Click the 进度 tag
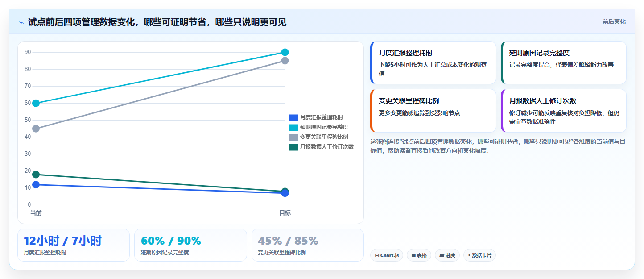 447,255
